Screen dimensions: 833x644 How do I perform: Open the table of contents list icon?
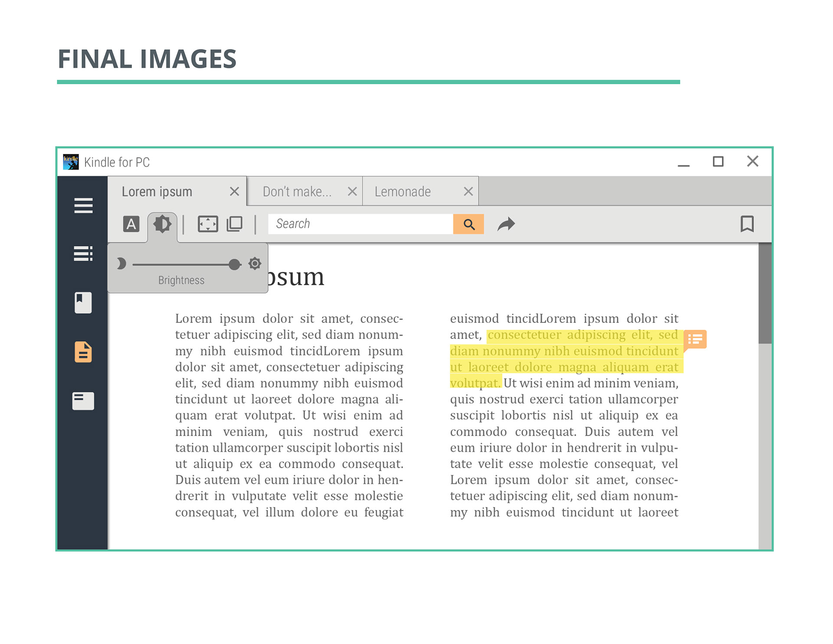tap(83, 253)
